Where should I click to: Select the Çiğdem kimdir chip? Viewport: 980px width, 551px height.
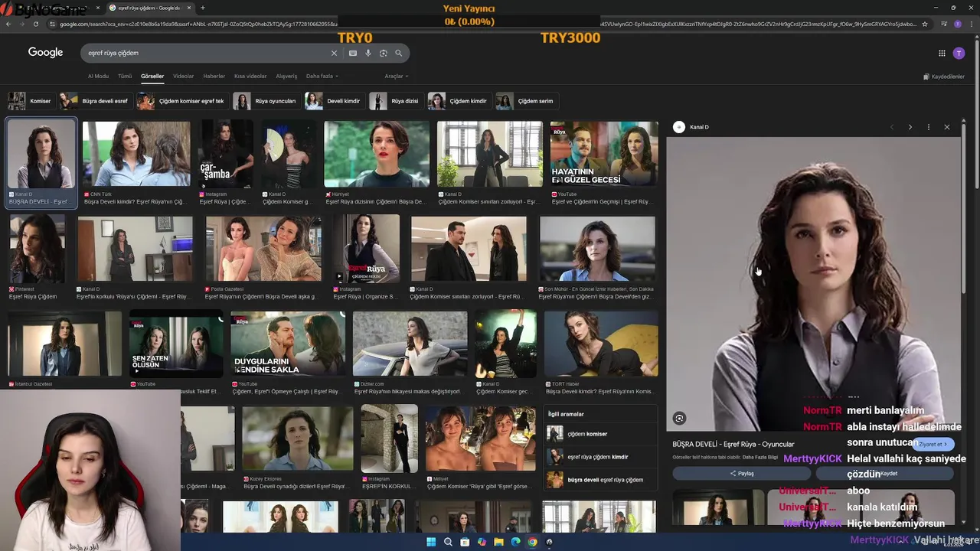459,101
